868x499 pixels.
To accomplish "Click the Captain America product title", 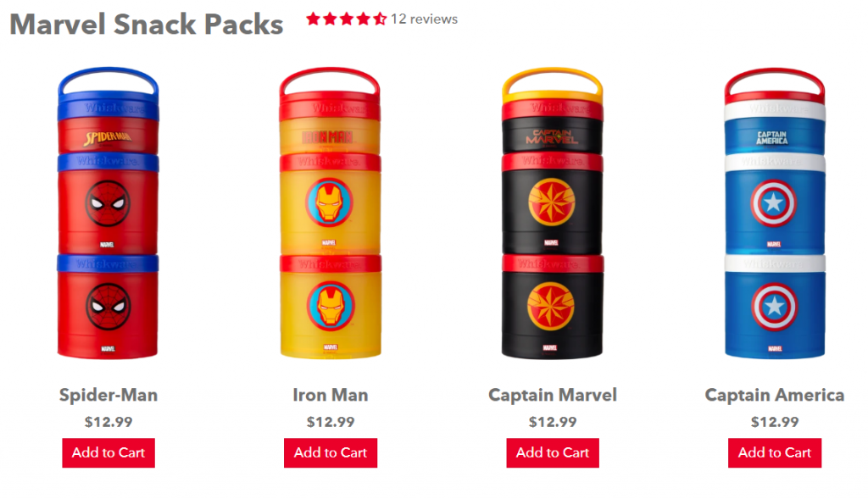I will click(x=775, y=395).
